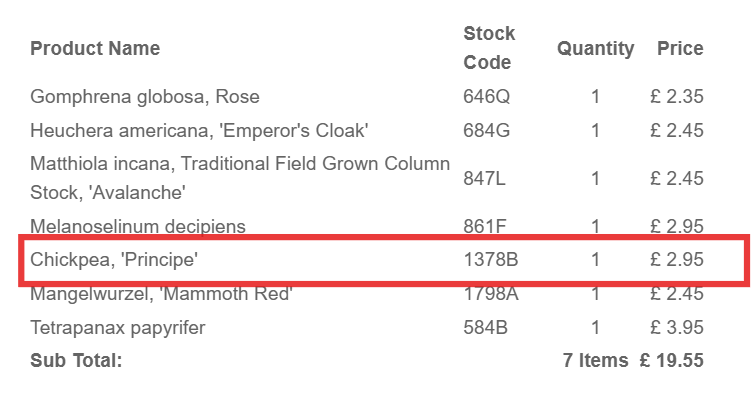Select Matthiola incana 'Avalanche' product name

[240, 176]
